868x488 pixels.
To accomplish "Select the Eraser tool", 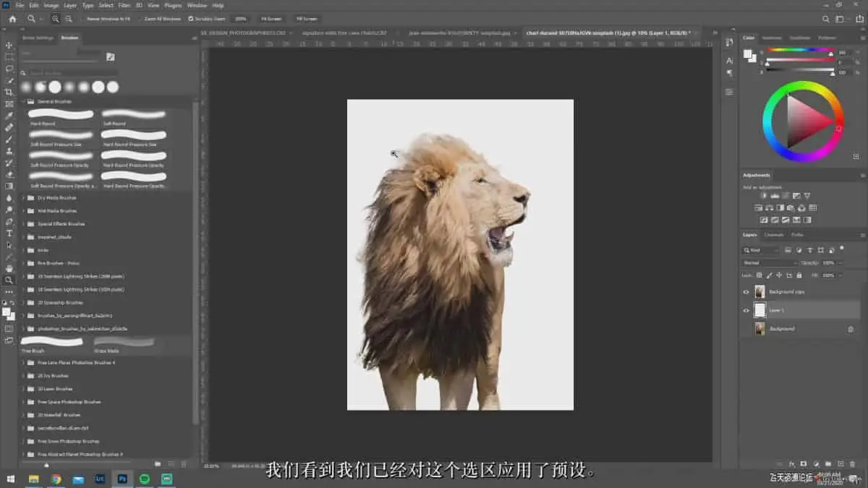I will pyautogui.click(x=9, y=174).
